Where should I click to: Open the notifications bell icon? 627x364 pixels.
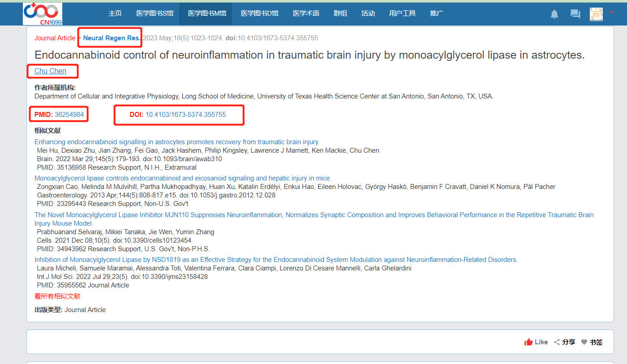(554, 14)
